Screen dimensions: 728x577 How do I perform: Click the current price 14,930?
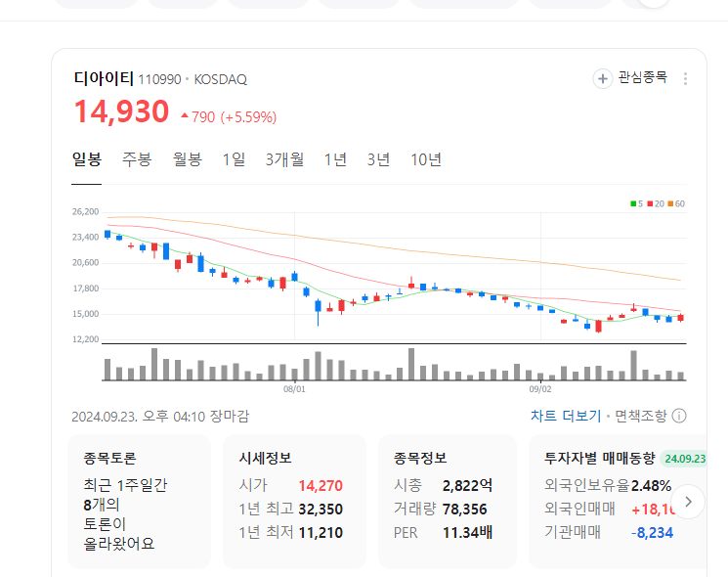click(121, 111)
